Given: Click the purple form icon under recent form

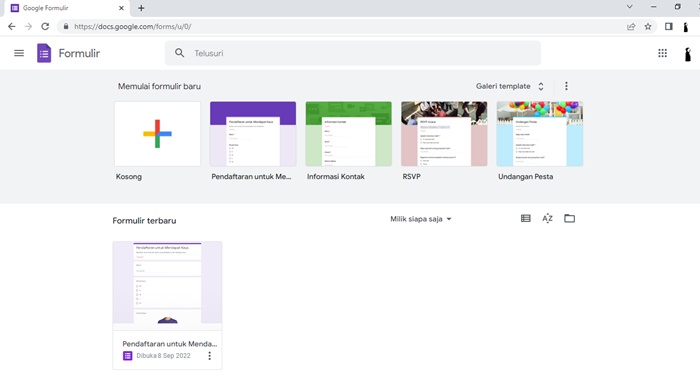Looking at the screenshot, I should (x=128, y=356).
